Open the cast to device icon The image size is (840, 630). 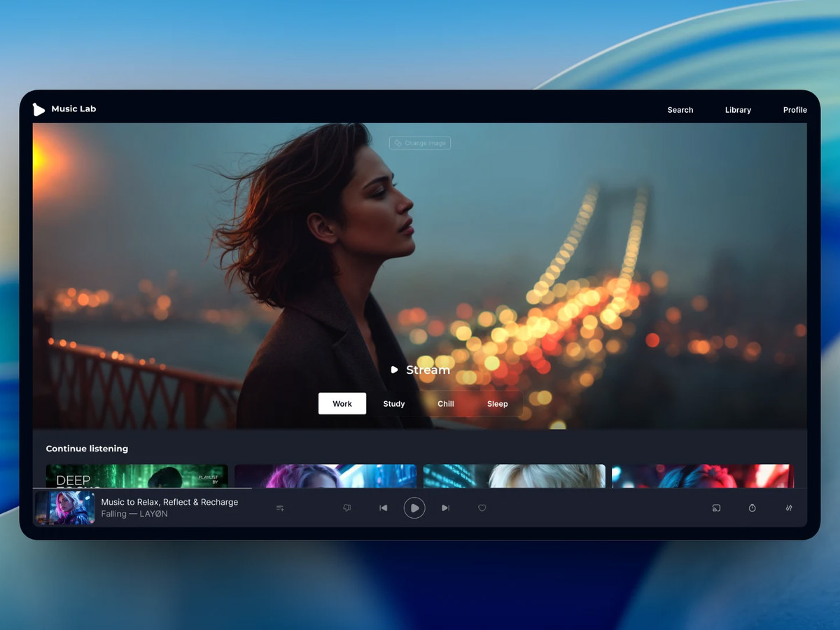(x=716, y=508)
